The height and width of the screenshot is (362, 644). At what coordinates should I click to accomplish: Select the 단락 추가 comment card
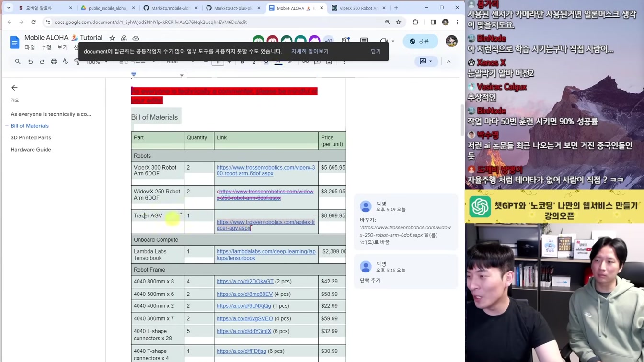(406, 272)
